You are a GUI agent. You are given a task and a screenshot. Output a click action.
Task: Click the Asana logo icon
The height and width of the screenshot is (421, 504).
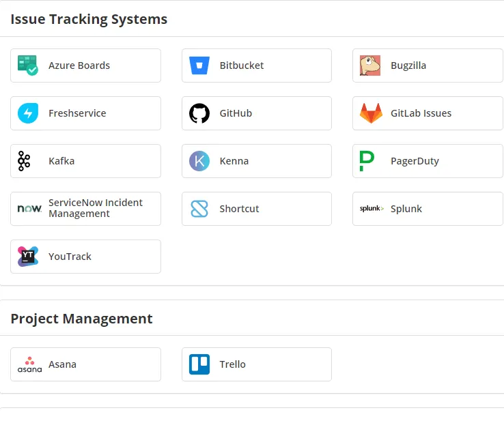29,364
